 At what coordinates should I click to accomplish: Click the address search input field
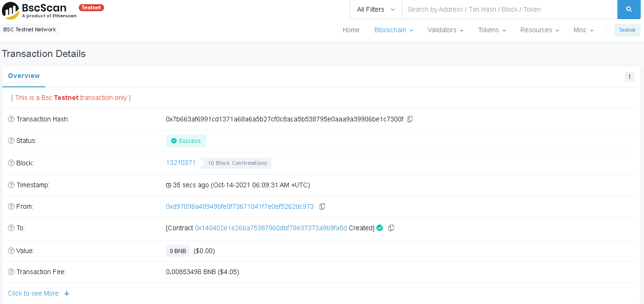tap(509, 9)
